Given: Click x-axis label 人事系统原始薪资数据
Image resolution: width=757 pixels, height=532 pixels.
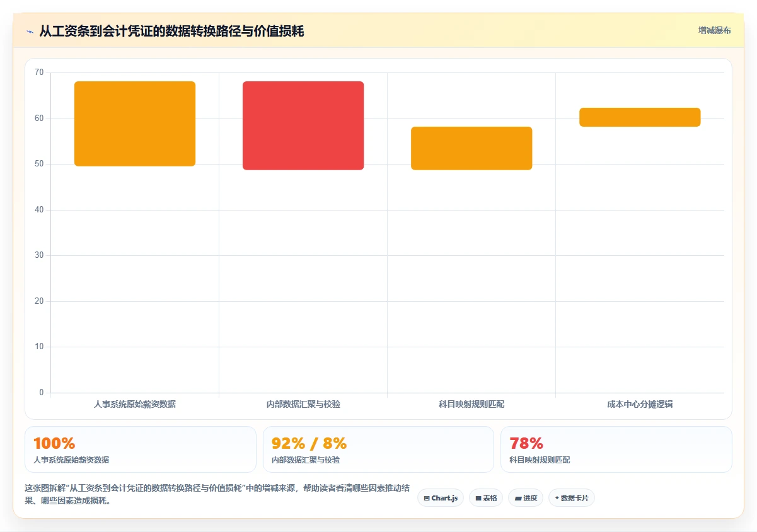Looking at the screenshot, I should point(135,404).
